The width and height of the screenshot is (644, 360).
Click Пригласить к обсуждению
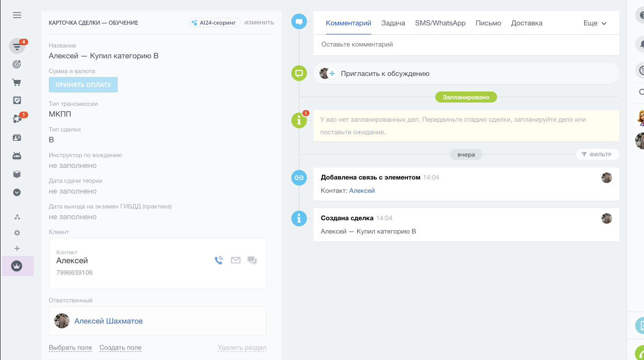(385, 73)
